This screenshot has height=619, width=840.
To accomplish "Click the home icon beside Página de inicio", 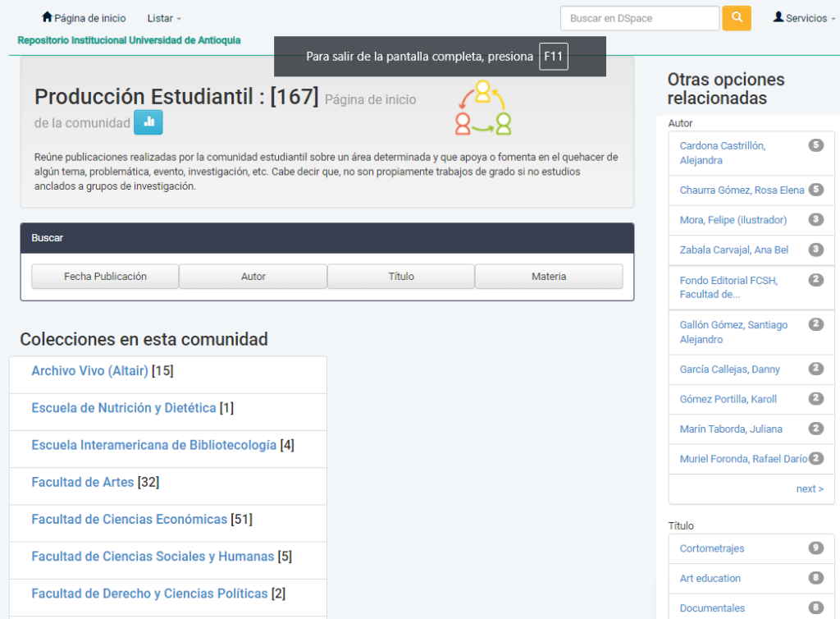I will pyautogui.click(x=47, y=17).
